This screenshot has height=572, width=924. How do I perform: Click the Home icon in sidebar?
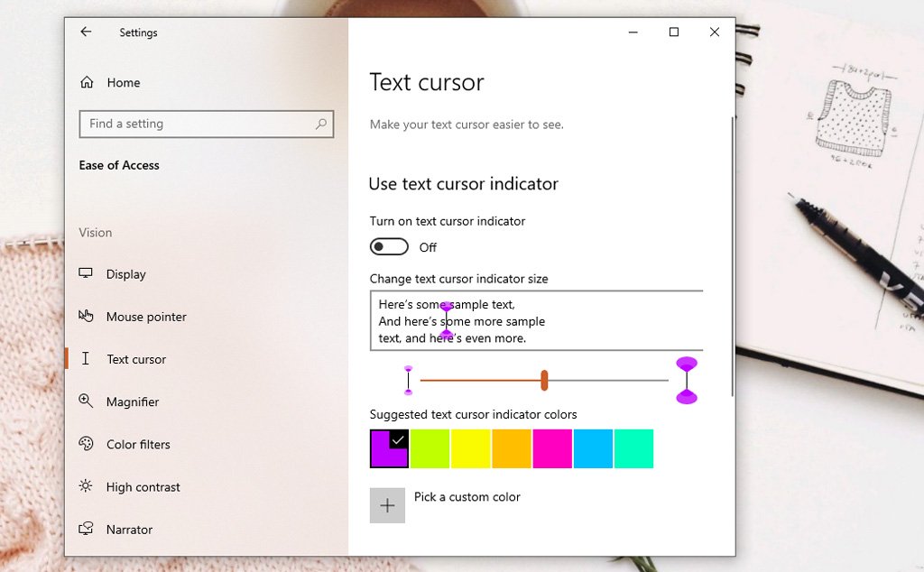click(x=87, y=82)
